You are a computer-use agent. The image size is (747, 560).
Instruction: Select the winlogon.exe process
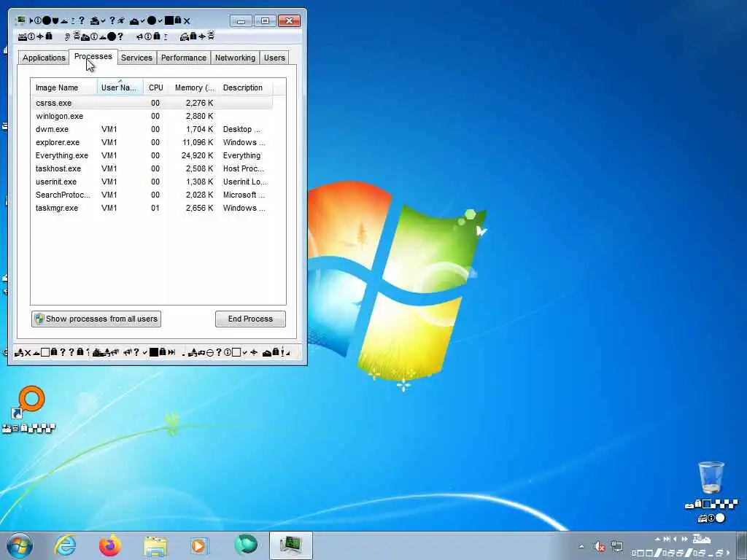tap(152, 116)
